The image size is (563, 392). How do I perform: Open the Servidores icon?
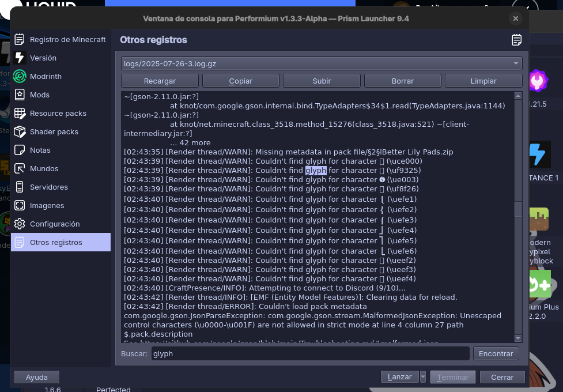click(x=20, y=187)
